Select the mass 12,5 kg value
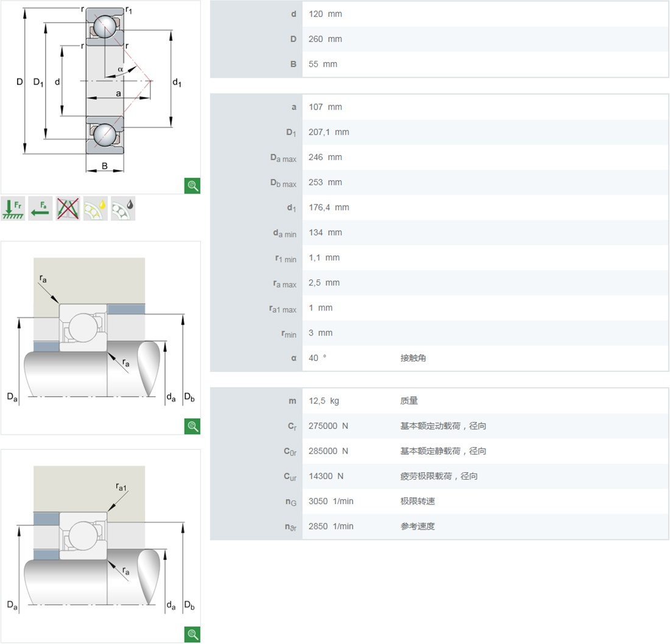The image size is (670, 644). pyautogui.click(x=324, y=401)
